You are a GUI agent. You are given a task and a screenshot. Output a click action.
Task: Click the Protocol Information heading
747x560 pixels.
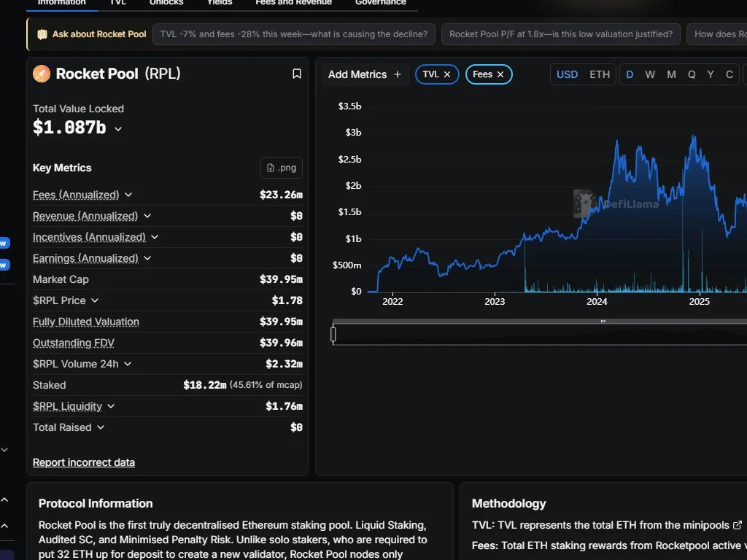(x=96, y=503)
